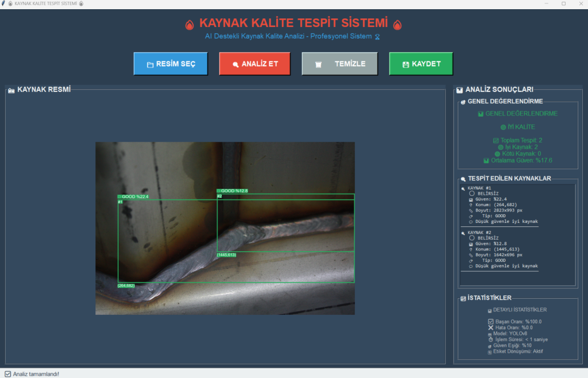Click the camera icon beside KAYNAK RESMİ
The width and height of the screenshot is (588, 378).
[11, 90]
